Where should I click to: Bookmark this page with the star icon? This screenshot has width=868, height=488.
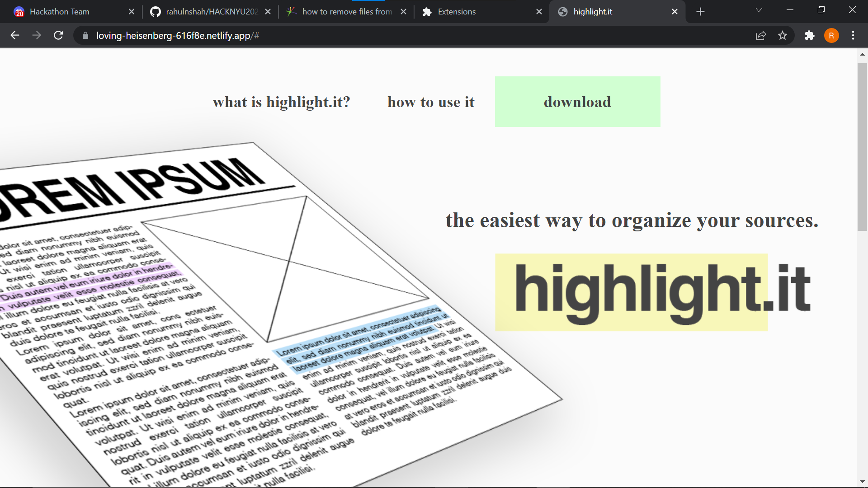click(783, 36)
